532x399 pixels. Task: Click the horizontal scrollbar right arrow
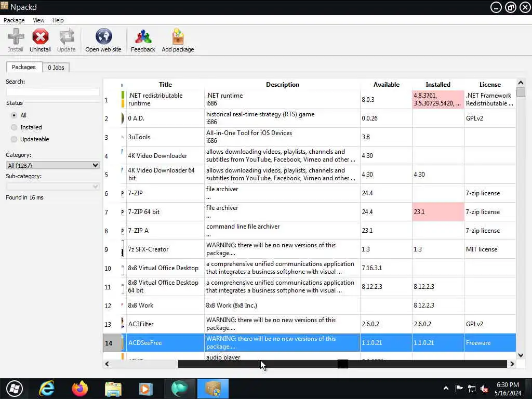point(512,364)
